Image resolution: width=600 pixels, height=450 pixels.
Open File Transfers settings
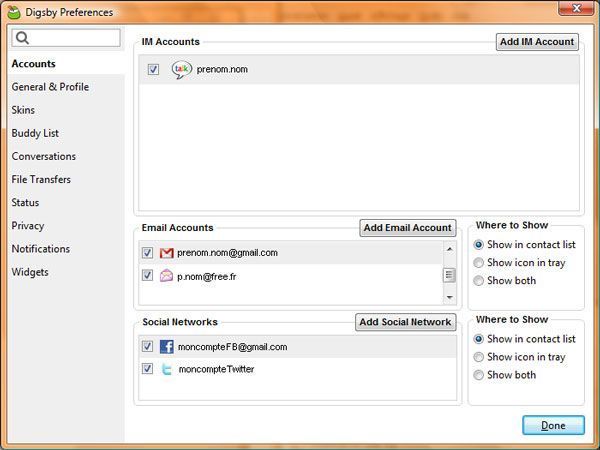[41, 179]
